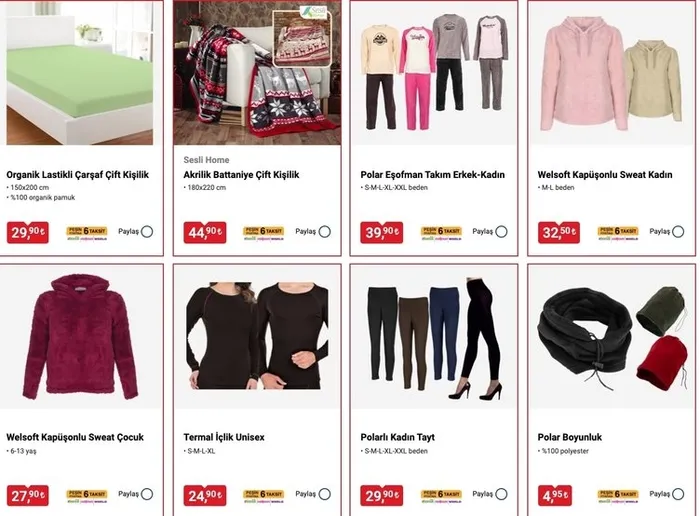Click the 6 taksit badge on Polarlı Kadın Tayt
The width and height of the screenshot is (700, 516).
tap(441, 496)
